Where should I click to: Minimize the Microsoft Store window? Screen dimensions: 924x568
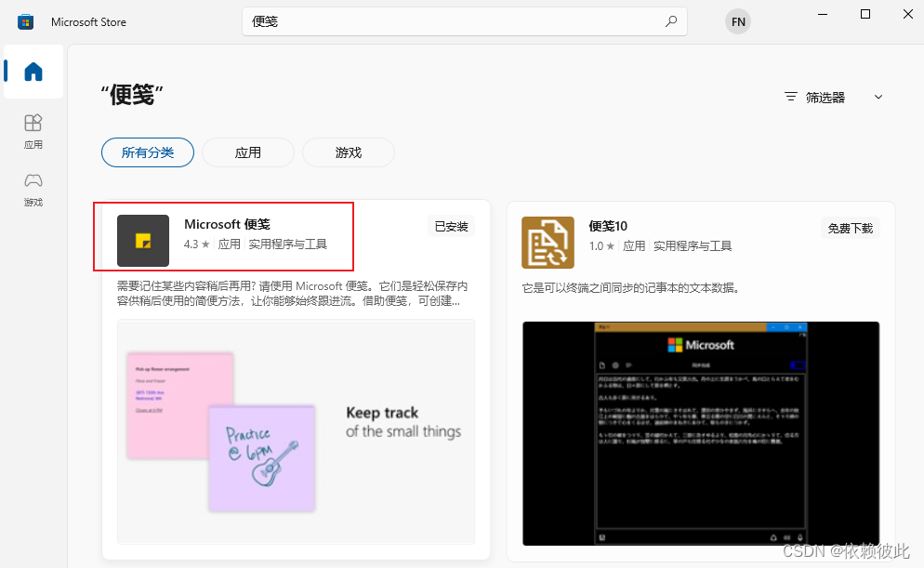(823, 14)
